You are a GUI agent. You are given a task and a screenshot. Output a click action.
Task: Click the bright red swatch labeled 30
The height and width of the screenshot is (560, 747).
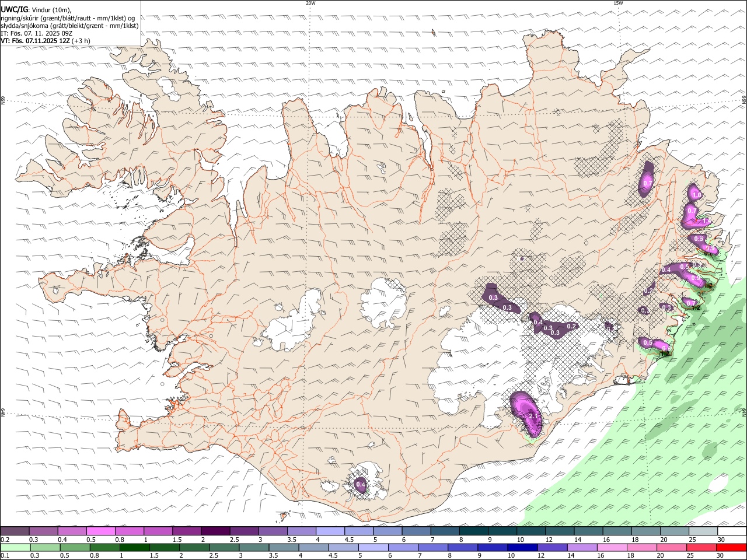point(731,548)
